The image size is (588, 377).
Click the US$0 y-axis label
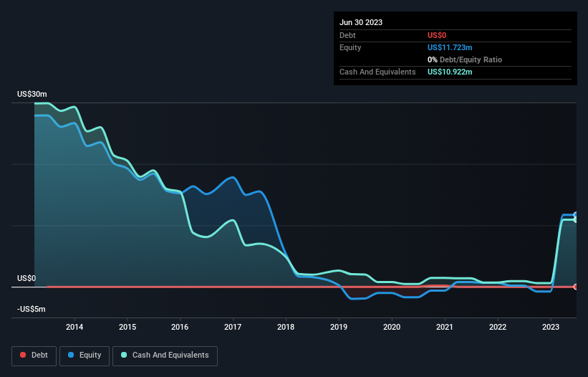click(x=26, y=278)
